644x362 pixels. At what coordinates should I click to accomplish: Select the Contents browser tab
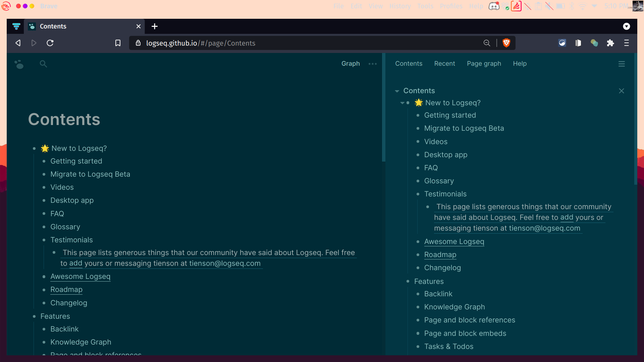click(84, 26)
